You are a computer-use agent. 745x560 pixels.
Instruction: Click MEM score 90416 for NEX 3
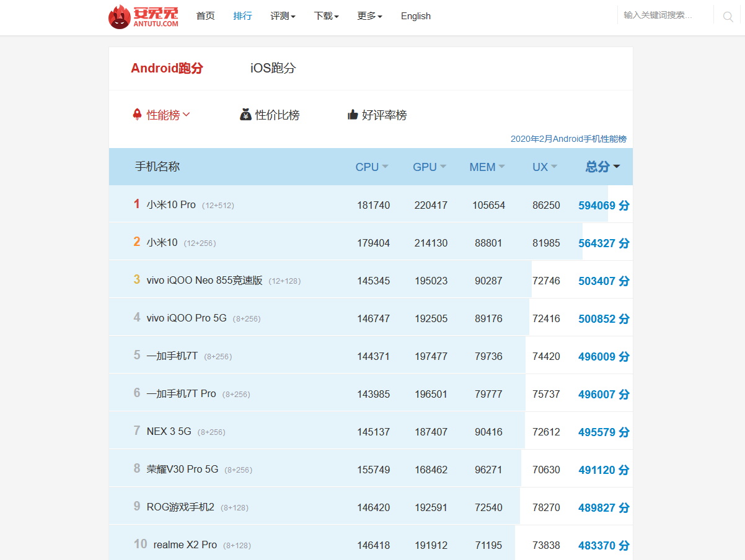click(488, 432)
